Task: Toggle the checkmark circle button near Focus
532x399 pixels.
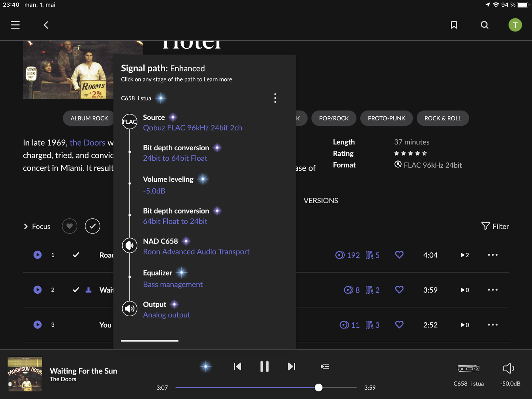Action: (x=92, y=226)
